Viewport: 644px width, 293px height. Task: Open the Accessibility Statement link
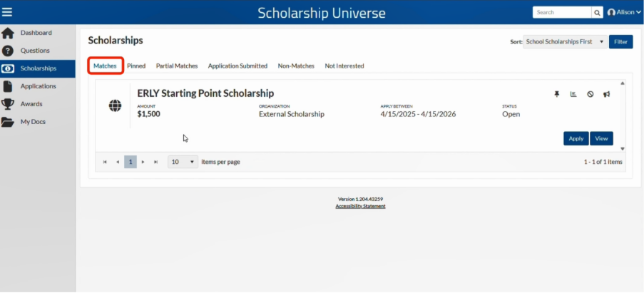(x=361, y=207)
